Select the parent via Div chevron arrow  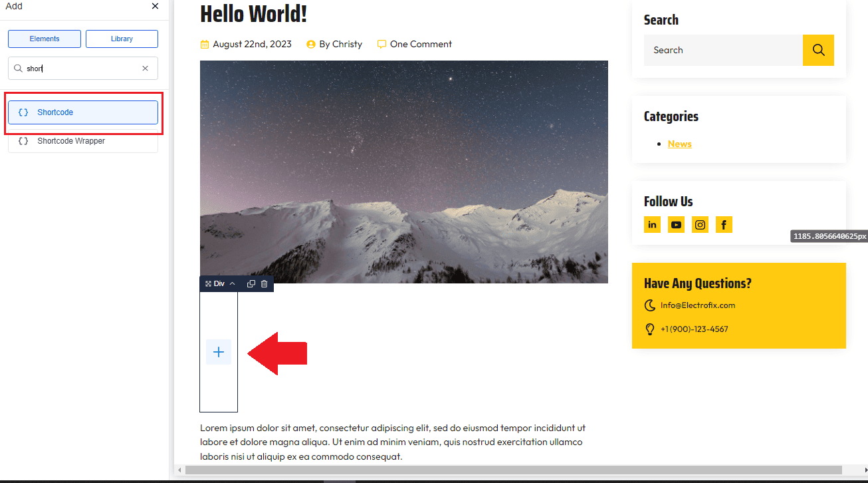pyautogui.click(x=232, y=284)
